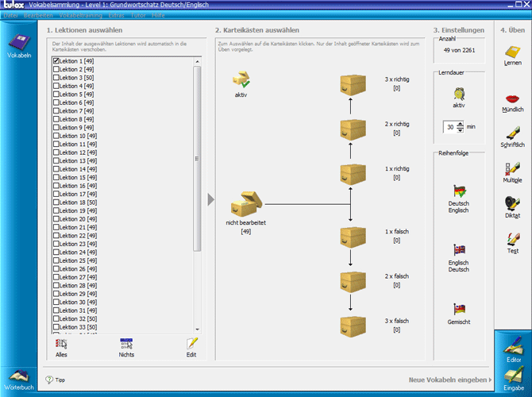The height and width of the screenshot is (397, 532).
Task: Check Lektion 5 checkbox
Action: click(x=56, y=94)
